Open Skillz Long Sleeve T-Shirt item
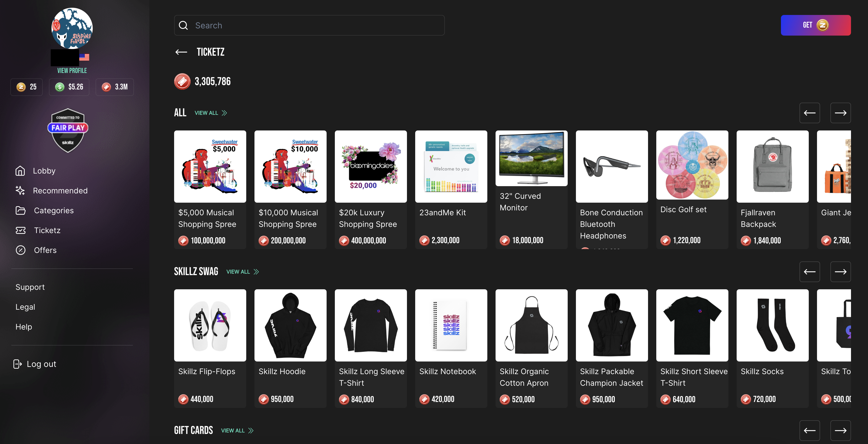Screen dimensions: 868x444 click(x=371, y=349)
